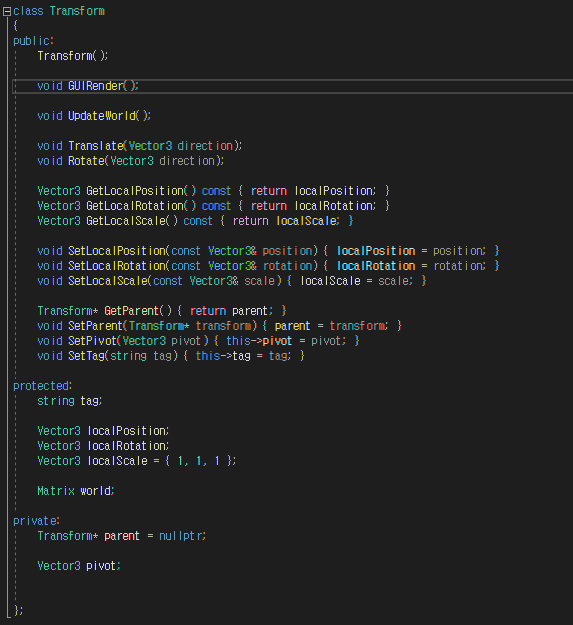Click the SetPivot function name

pos(92,341)
